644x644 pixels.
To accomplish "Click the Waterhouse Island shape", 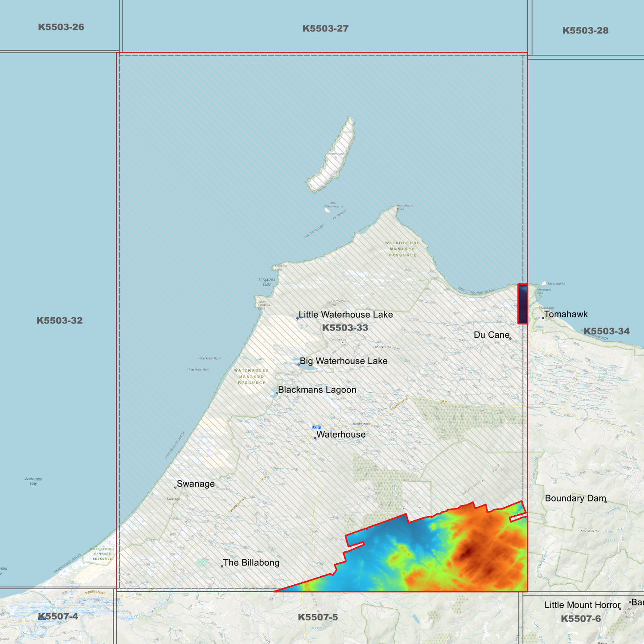I will 332,155.
